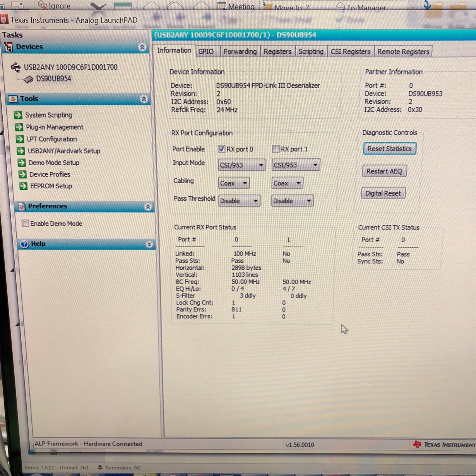Click the I2C Address 0x60 value

coord(224,102)
